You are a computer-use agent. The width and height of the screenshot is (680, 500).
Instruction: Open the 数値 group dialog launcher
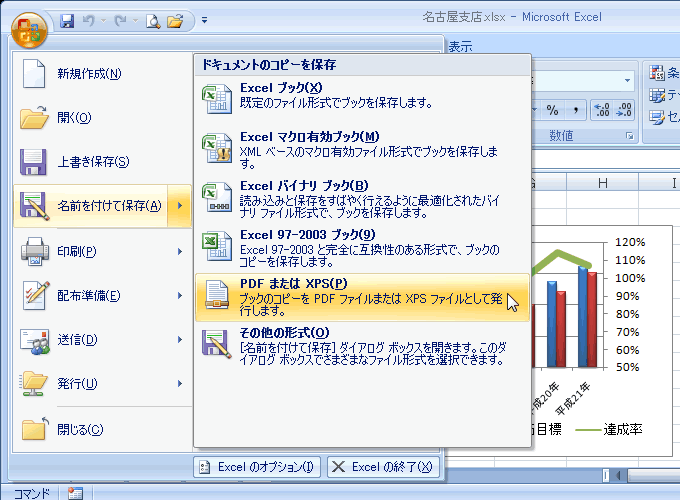tap(629, 136)
